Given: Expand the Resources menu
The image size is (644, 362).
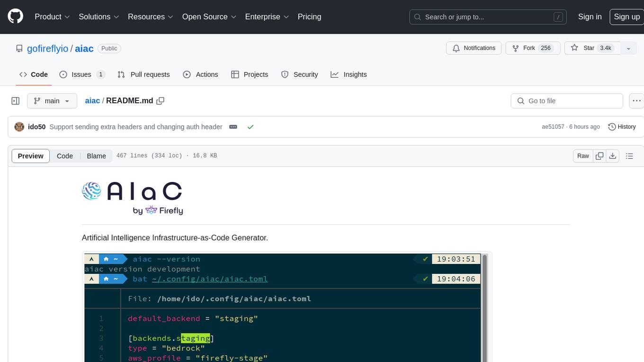Looking at the screenshot, I should (x=150, y=17).
